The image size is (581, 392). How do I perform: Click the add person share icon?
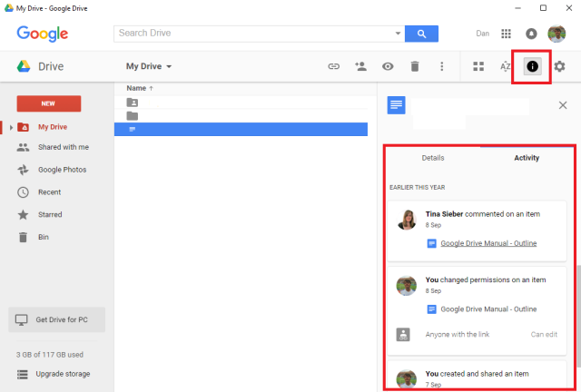pos(360,66)
